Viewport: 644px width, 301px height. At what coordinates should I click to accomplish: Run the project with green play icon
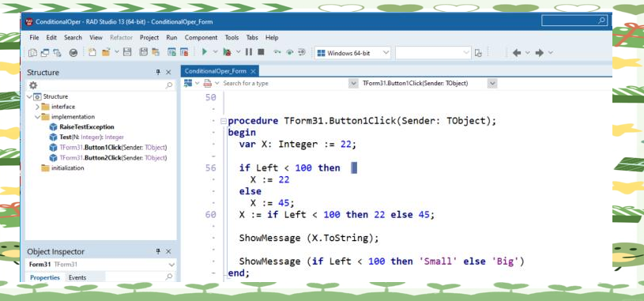[x=205, y=52]
